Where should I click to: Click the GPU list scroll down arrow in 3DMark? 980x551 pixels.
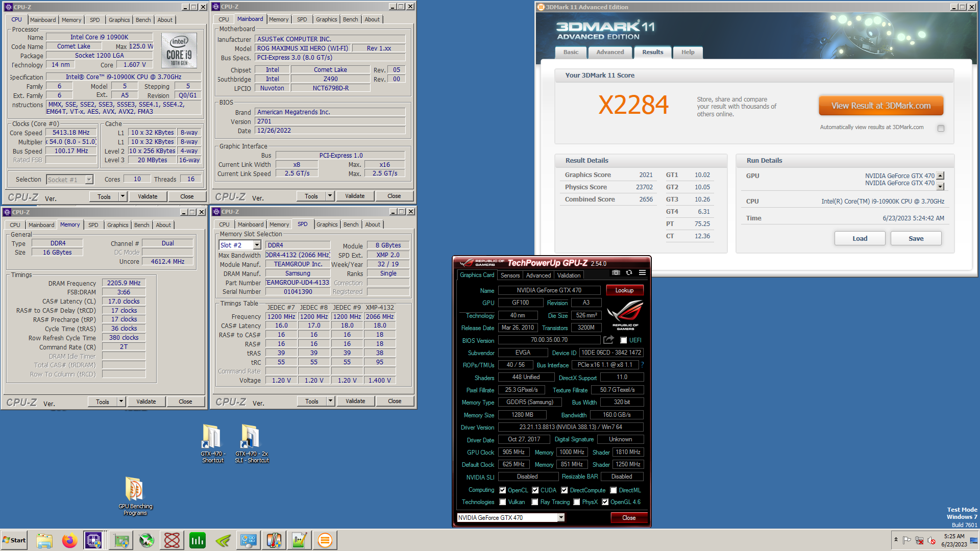click(x=941, y=186)
